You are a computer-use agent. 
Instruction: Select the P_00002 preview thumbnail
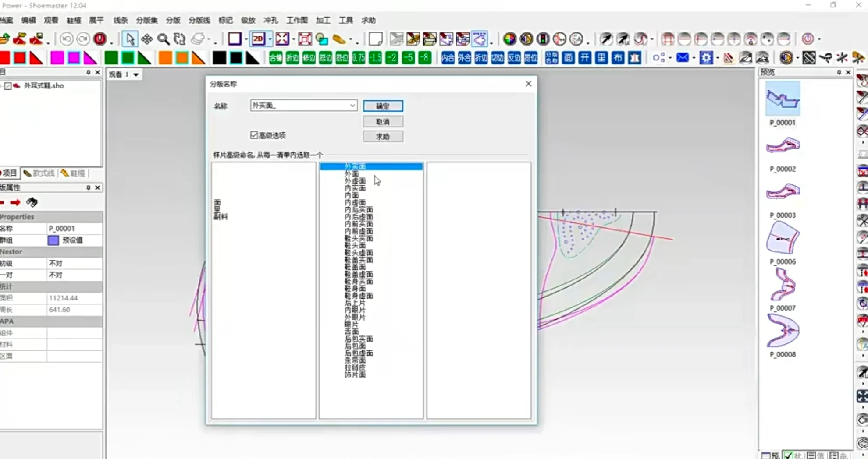(x=783, y=145)
